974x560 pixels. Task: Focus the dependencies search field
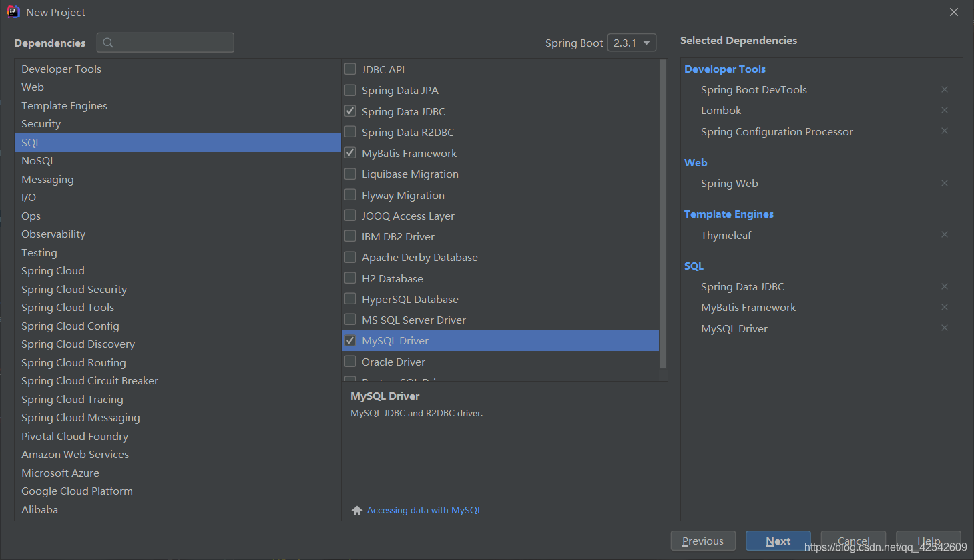click(166, 43)
